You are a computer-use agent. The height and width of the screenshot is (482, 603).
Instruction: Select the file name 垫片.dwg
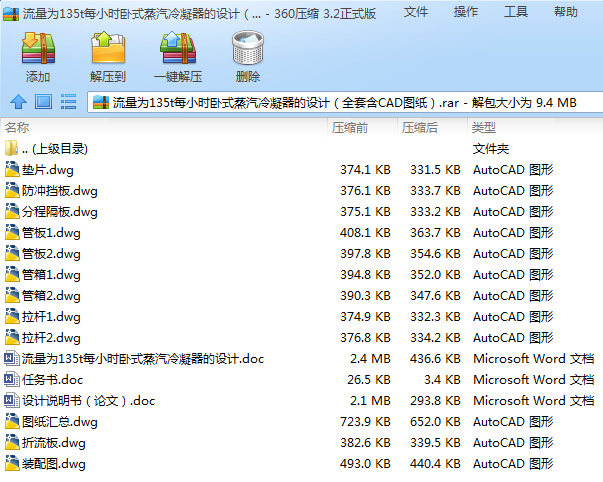click(48, 170)
